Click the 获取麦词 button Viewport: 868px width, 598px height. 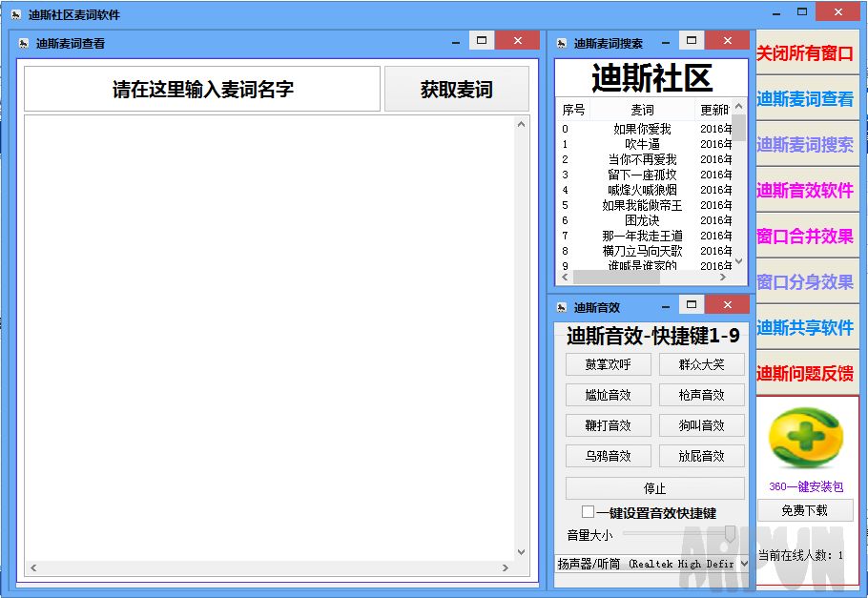pos(457,89)
